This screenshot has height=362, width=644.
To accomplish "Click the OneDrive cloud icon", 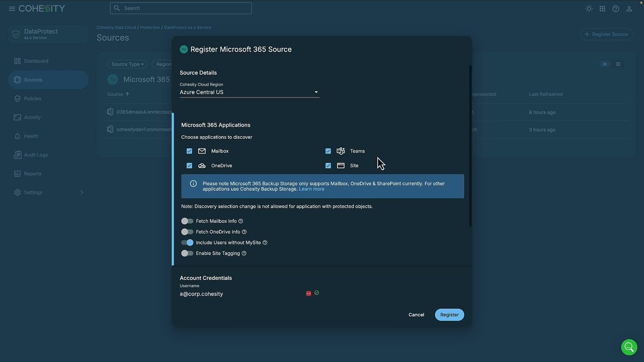I will (202, 165).
